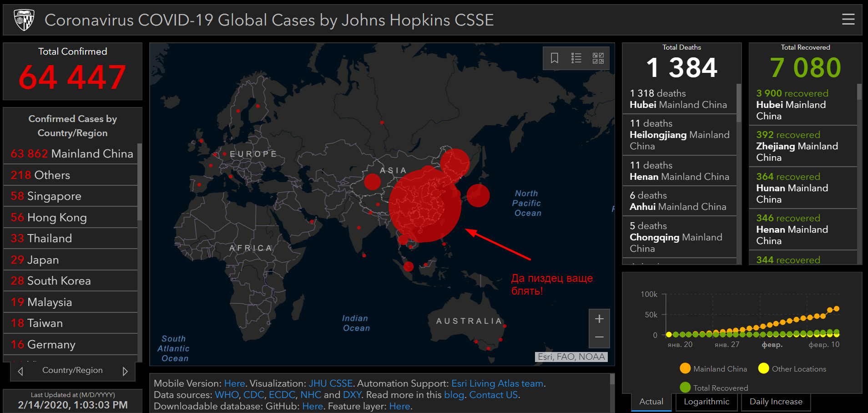Click the Country/Region pager label

(x=72, y=370)
